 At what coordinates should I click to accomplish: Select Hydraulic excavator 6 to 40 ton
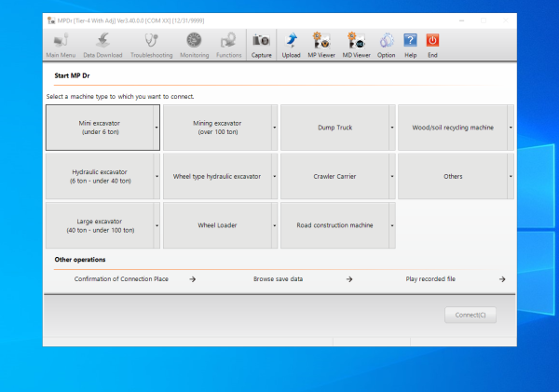pos(100,176)
